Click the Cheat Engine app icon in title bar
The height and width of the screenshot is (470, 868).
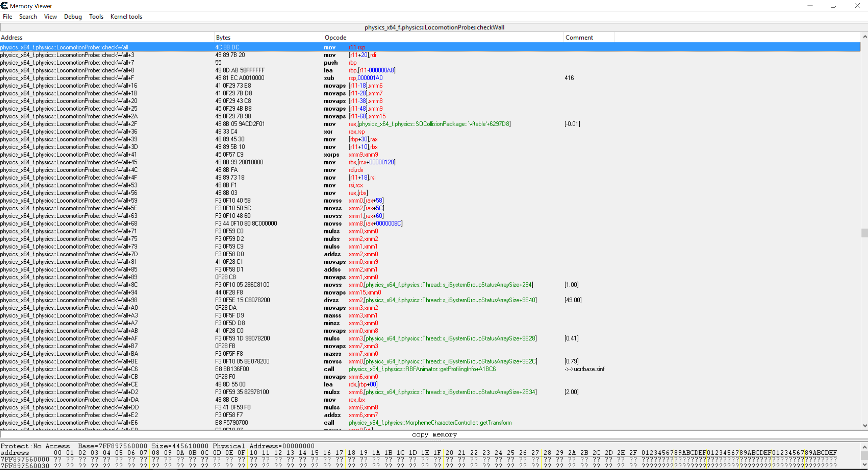click(x=4, y=5)
